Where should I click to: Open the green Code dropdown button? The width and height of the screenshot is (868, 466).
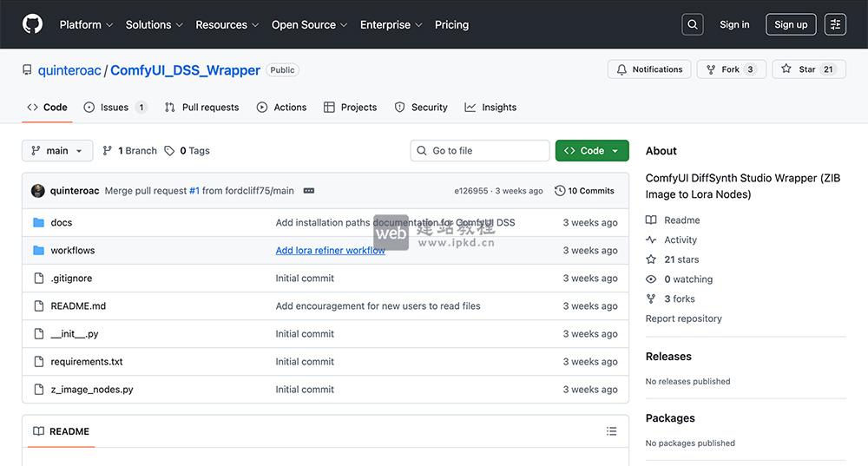(x=592, y=150)
